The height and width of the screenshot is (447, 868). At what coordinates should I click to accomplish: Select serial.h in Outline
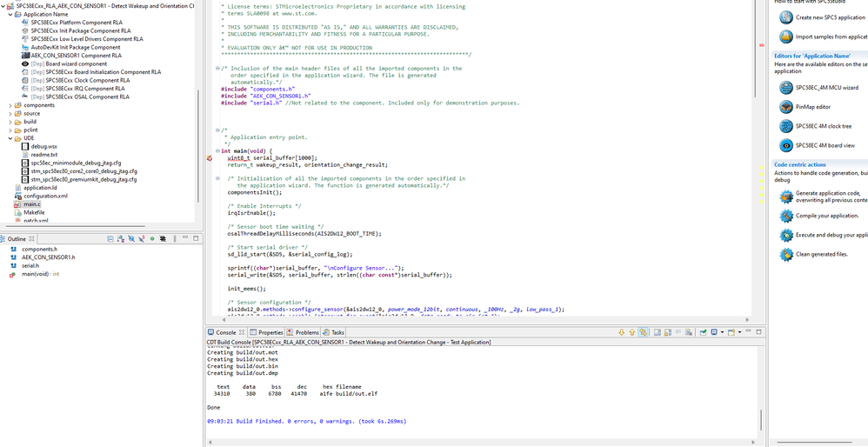click(30, 265)
